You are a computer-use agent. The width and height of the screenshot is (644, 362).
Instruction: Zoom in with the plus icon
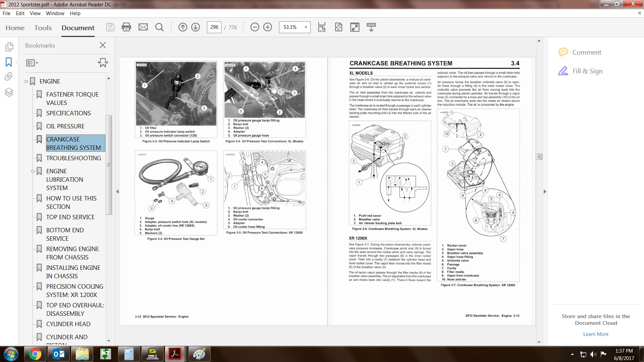tap(268, 27)
